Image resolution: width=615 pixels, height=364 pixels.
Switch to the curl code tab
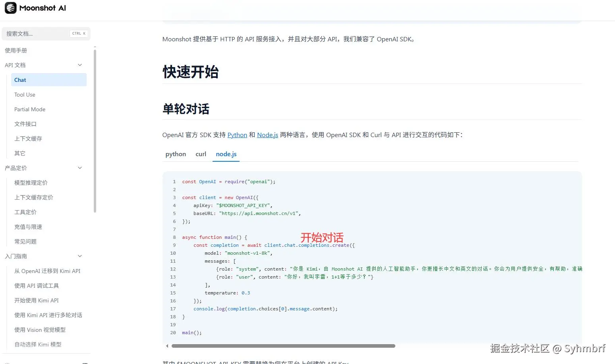[x=201, y=154]
